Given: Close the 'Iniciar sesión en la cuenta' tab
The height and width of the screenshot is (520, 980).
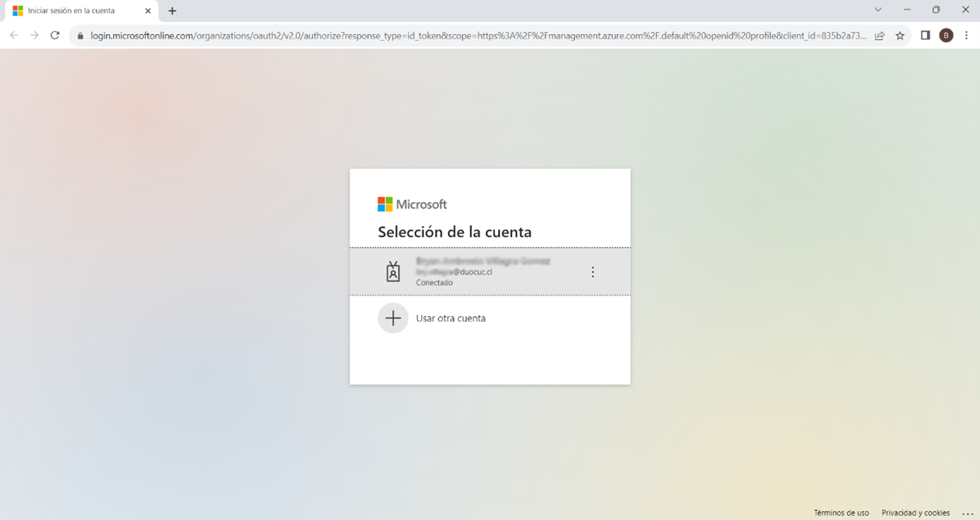Looking at the screenshot, I should [148, 11].
